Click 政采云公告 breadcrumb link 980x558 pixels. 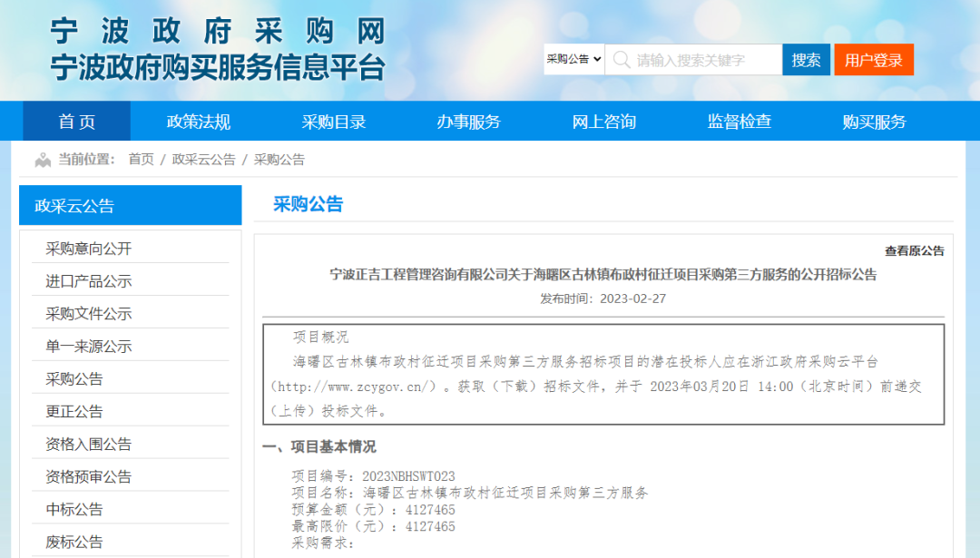203,160
